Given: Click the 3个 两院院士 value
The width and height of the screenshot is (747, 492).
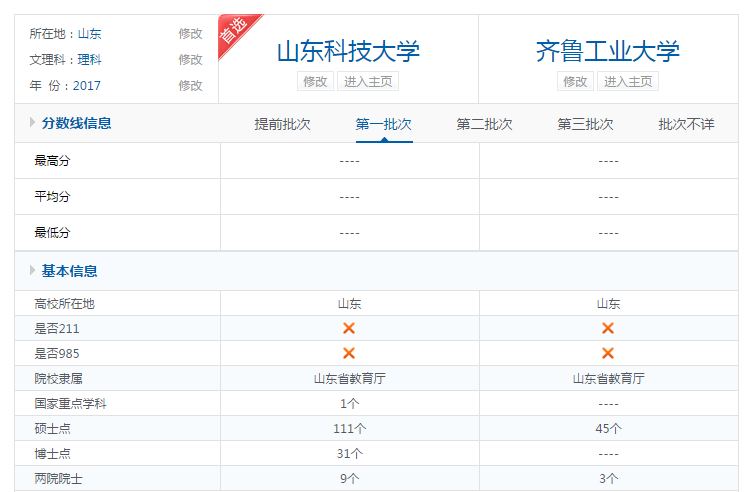Looking at the screenshot, I should [x=608, y=479].
